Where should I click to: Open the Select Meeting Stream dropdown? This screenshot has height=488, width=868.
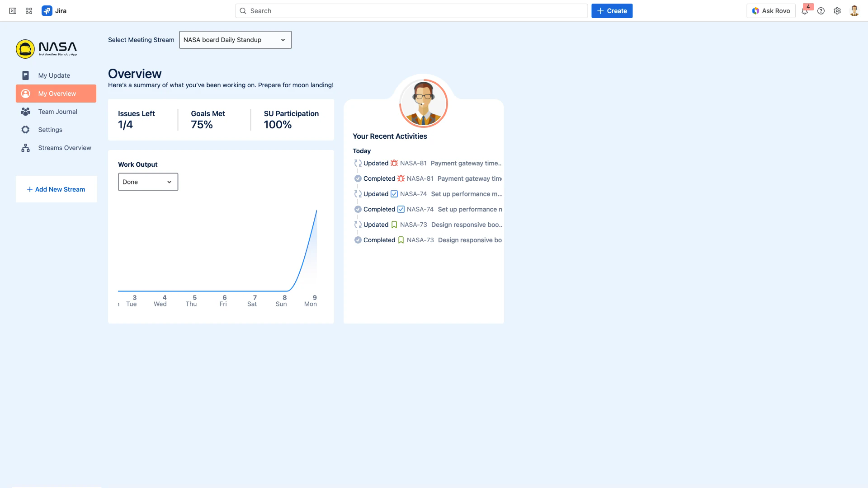[x=235, y=40]
